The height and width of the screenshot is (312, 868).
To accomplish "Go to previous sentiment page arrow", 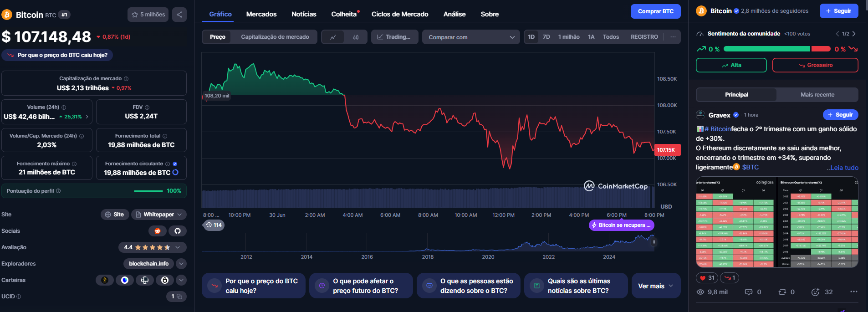I will coord(837,34).
